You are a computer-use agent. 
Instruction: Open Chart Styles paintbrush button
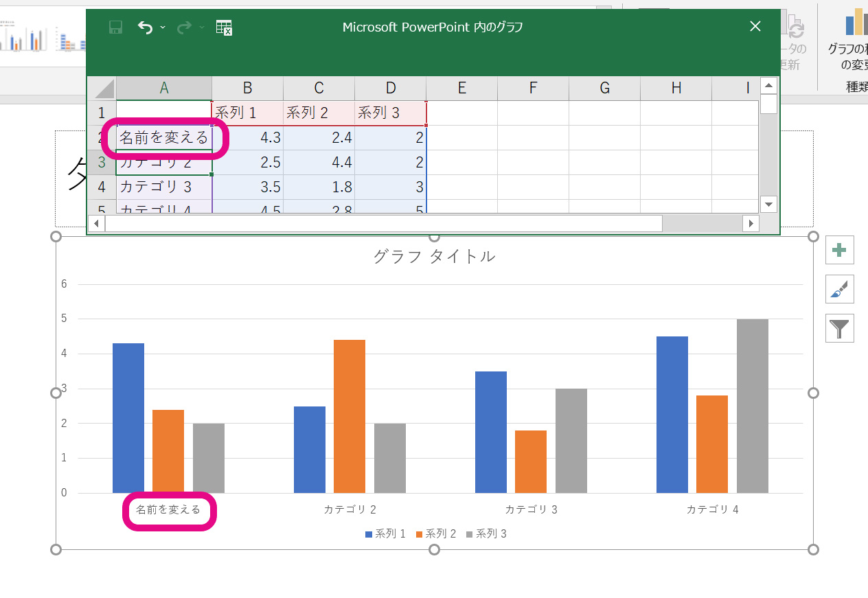click(839, 290)
